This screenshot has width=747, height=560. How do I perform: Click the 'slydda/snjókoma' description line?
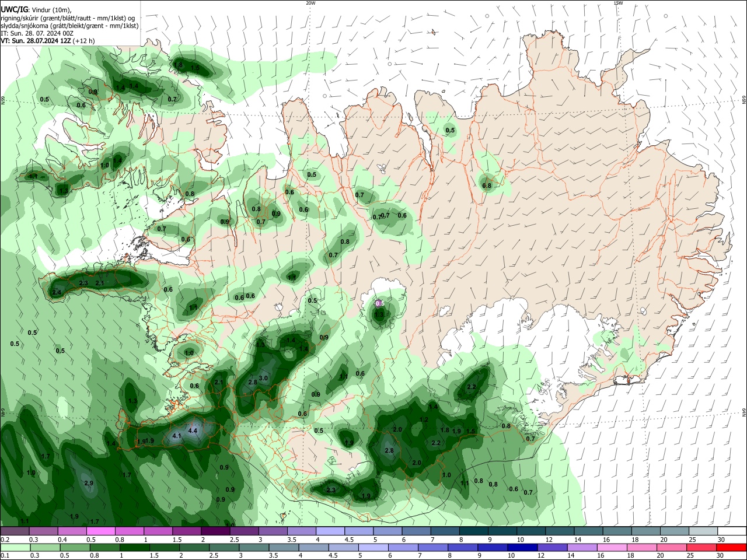pos(69,26)
